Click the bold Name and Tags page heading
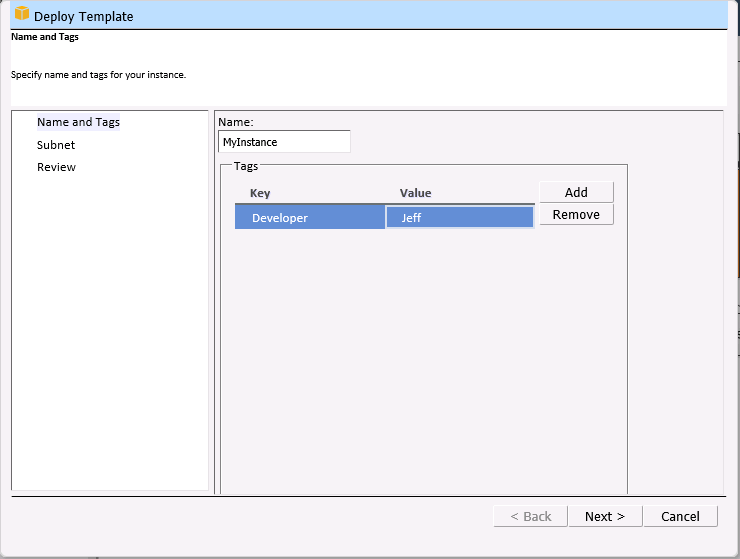Screen dimensions: 740x559 point(45,37)
